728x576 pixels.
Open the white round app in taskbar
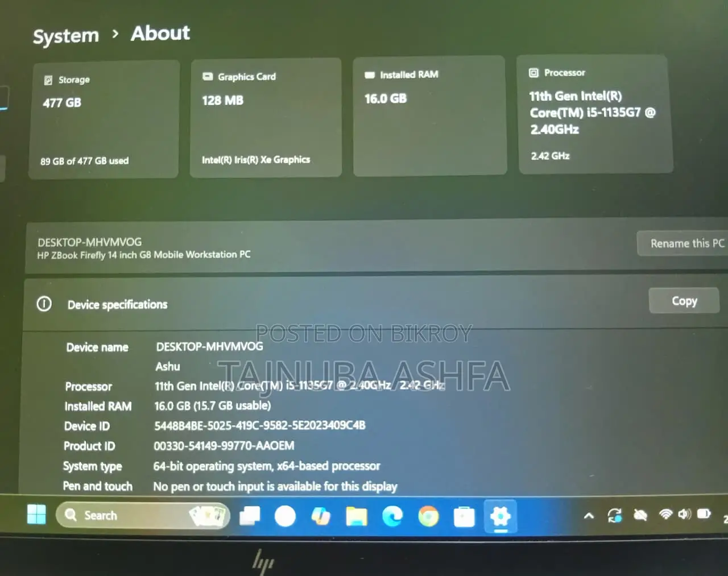click(285, 516)
